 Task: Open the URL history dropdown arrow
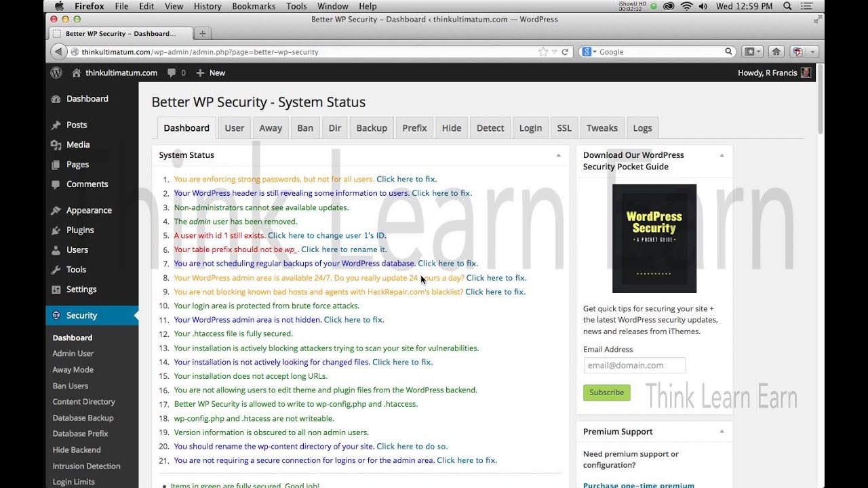[554, 52]
